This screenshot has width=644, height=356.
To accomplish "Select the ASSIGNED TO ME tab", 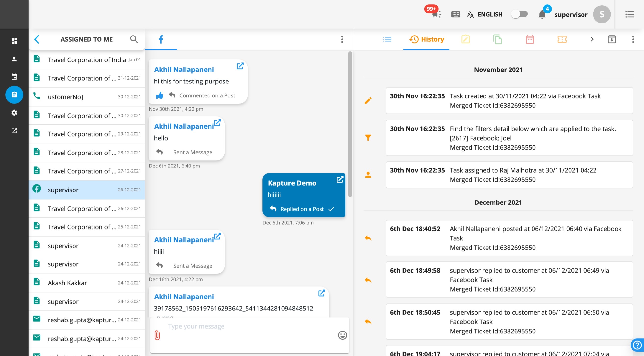I will [87, 39].
